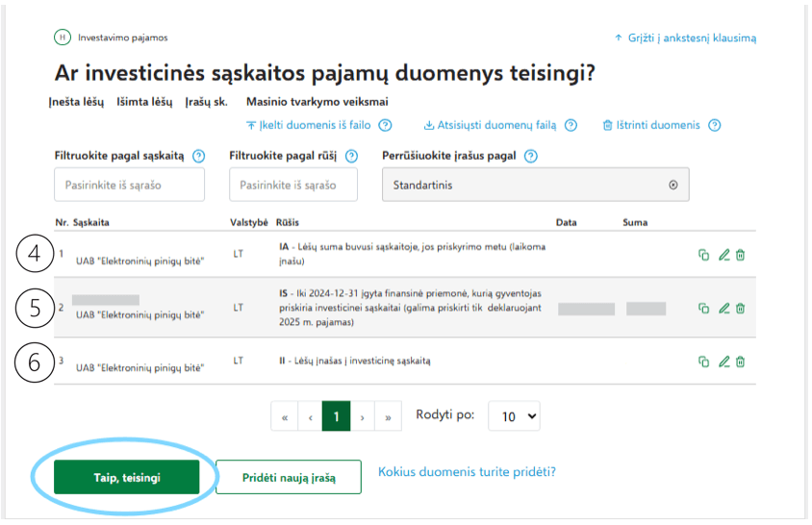Click the Rūšis column header
The image size is (812, 525).
288,223
